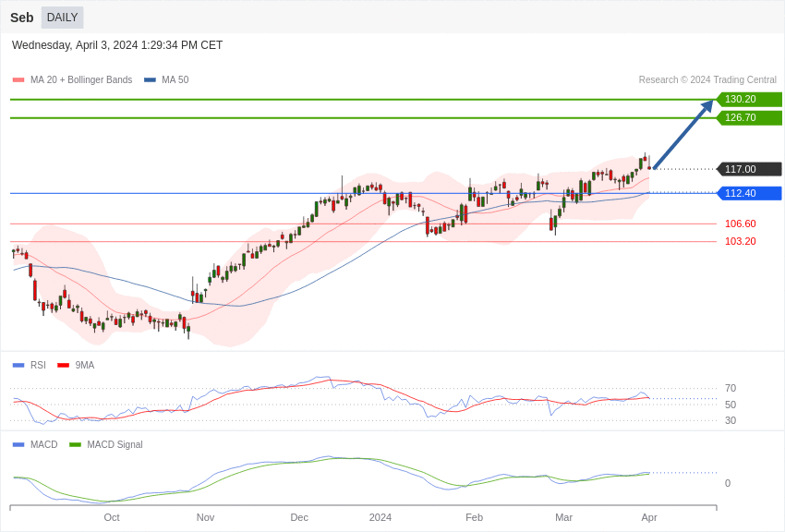Click the MA 50 blue legend swatch
The height and width of the screenshot is (532, 785).
tap(150, 80)
